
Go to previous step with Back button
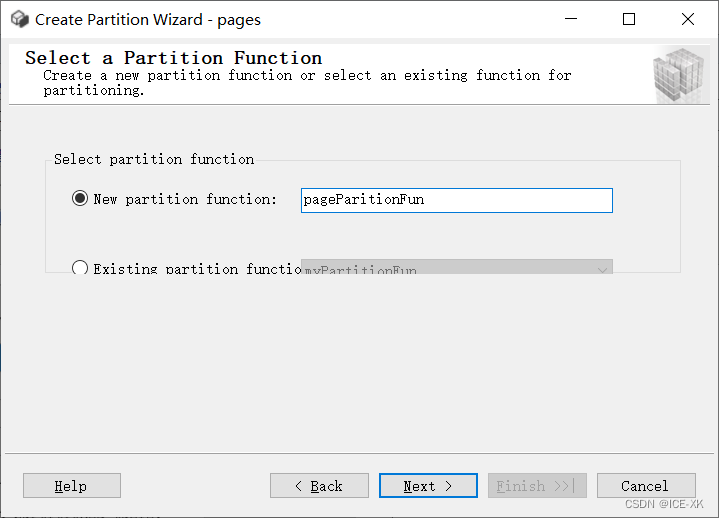[x=319, y=486]
